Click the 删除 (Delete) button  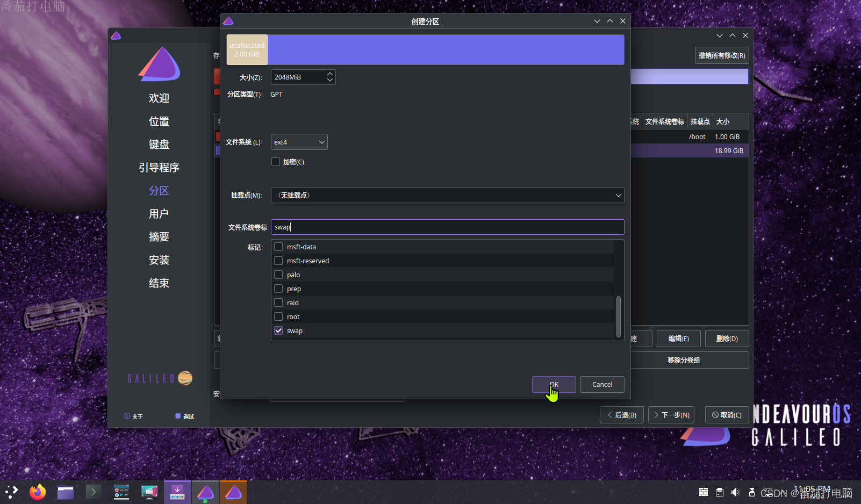[x=727, y=339]
